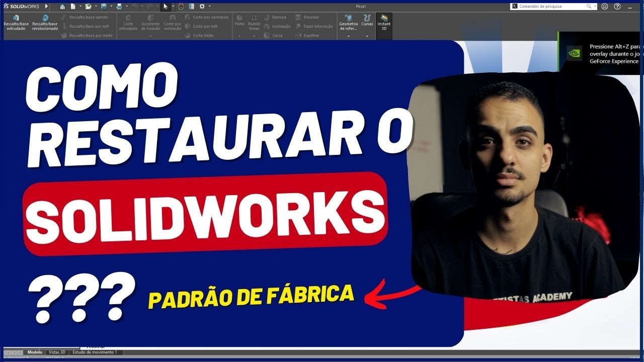Select Ressalto/base extrudado tool
This screenshot has height=362, width=644.
16,23
